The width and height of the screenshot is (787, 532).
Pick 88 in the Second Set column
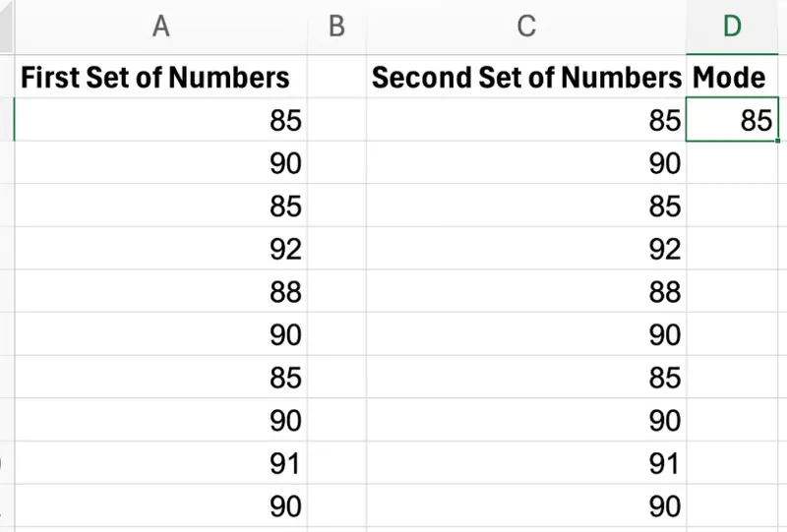pos(526,292)
